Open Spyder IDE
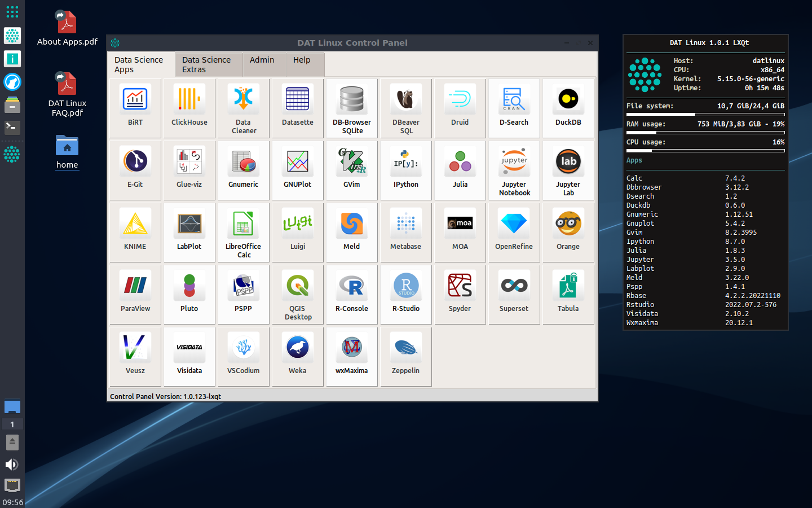812x508 pixels. click(460, 295)
